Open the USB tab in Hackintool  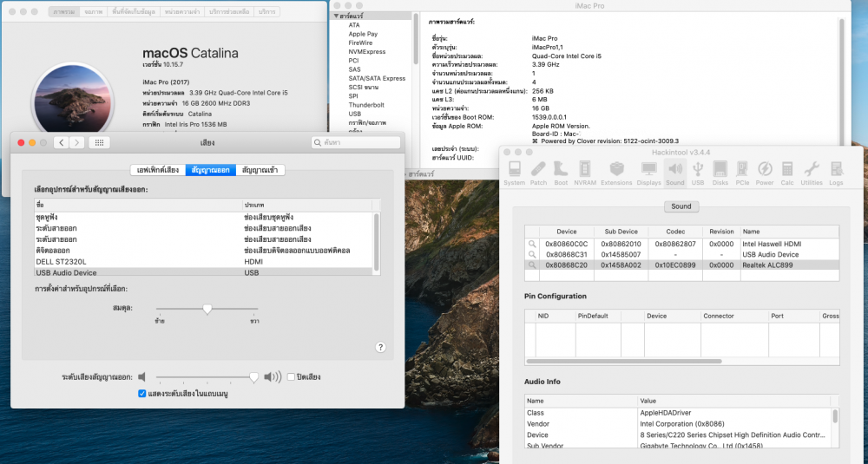coord(698,173)
